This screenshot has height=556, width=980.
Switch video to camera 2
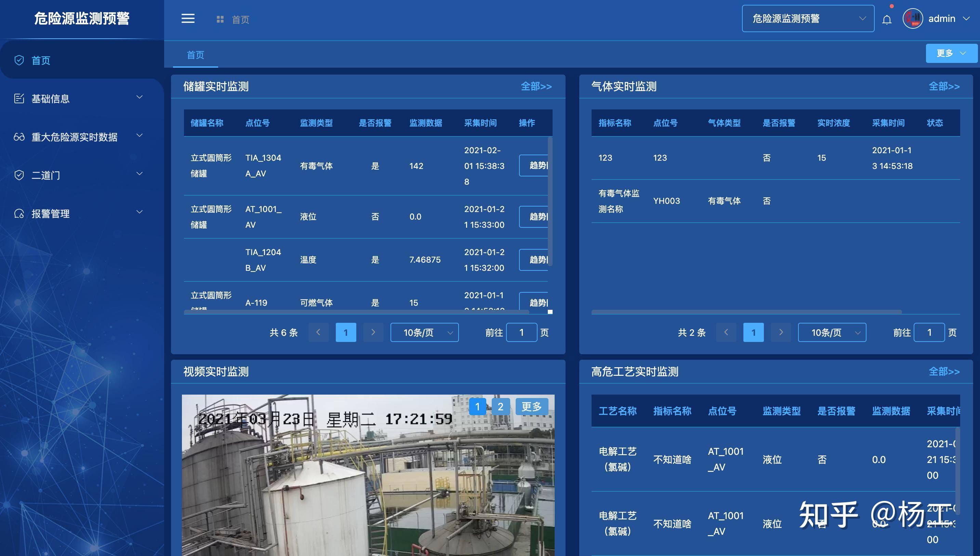point(501,407)
